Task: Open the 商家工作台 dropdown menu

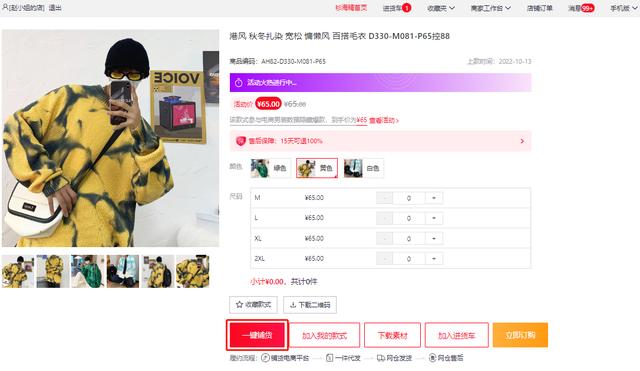Action: pyautogui.click(x=491, y=8)
